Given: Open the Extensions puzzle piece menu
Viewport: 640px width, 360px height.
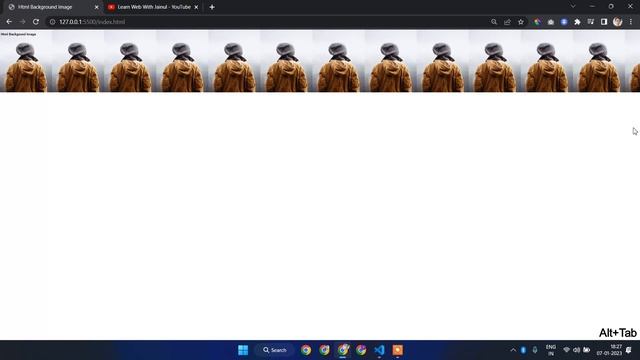Looking at the screenshot, I should (577, 22).
